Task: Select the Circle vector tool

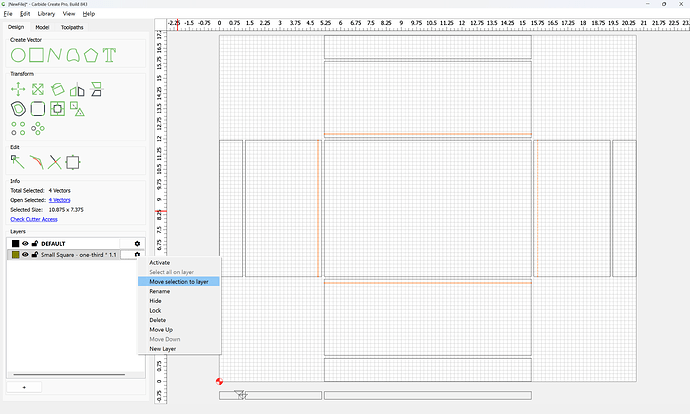Action: pyautogui.click(x=18, y=55)
